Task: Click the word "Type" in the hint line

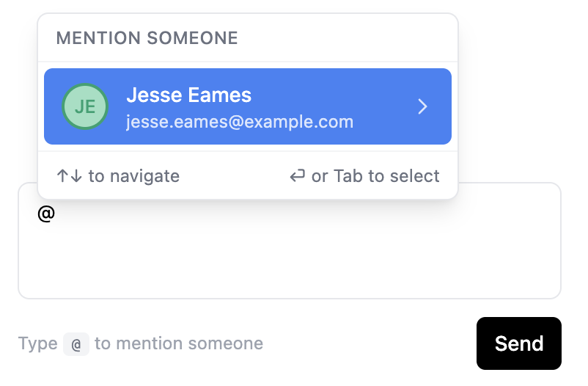Action: [x=37, y=343]
